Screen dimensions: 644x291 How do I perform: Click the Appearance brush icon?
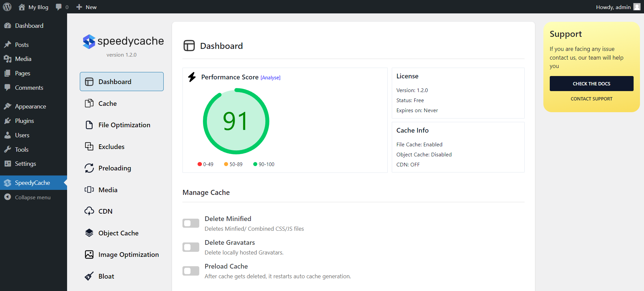tap(7, 106)
